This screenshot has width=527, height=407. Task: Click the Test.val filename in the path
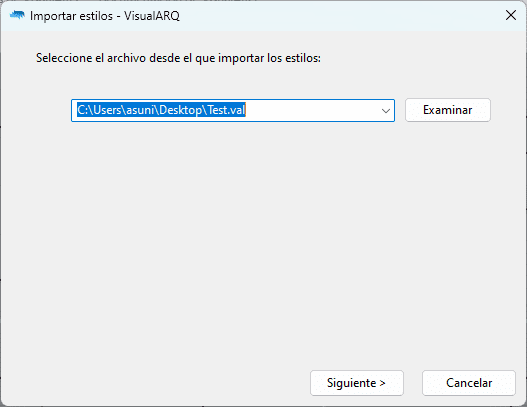227,110
